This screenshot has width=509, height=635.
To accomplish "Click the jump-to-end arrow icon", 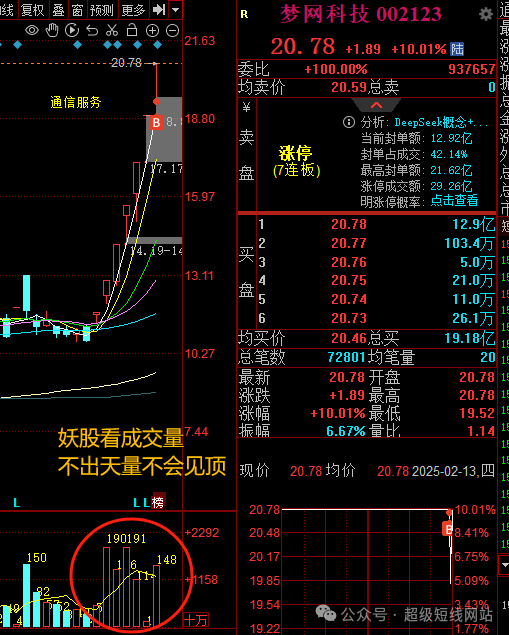I will click(x=159, y=9).
